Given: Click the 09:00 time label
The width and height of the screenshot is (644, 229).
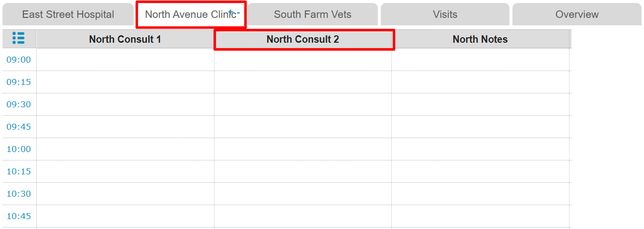Looking at the screenshot, I should tap(18, 60).
